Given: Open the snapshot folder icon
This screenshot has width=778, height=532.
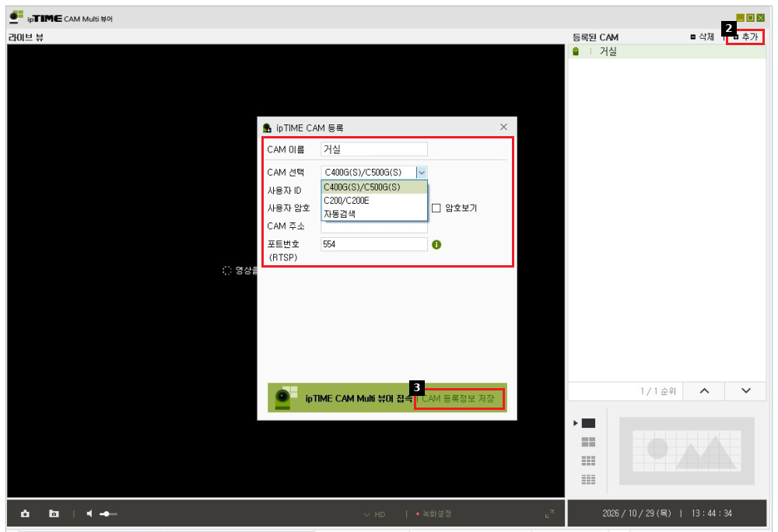Looking at the screenshot, I should tap(54, 513).
